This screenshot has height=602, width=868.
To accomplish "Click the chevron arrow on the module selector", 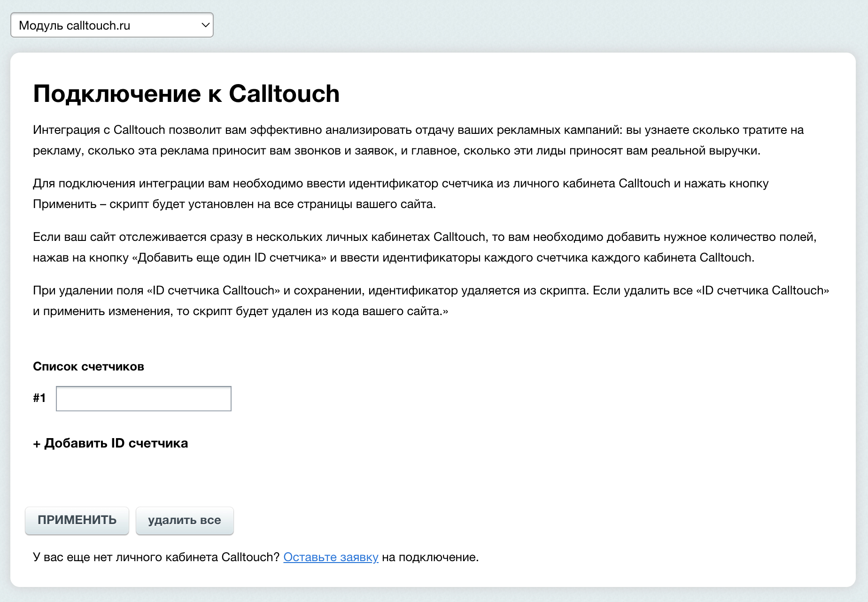I will click(x=204, y=25).
